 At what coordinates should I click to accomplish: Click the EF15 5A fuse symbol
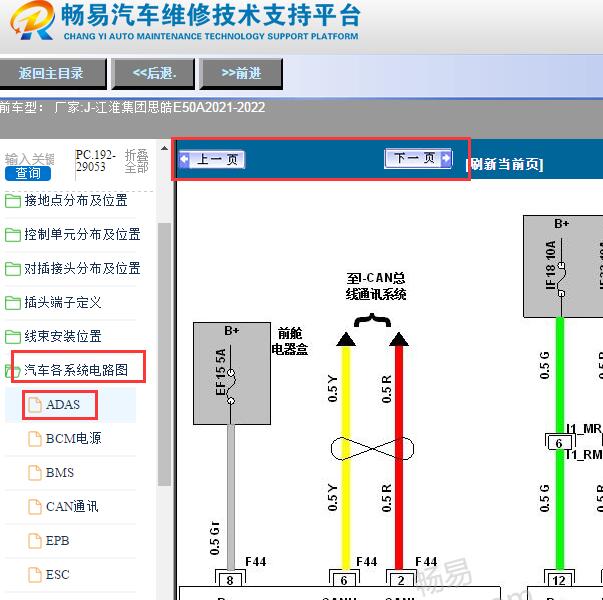pyautogui.click(x=230, y=387)
